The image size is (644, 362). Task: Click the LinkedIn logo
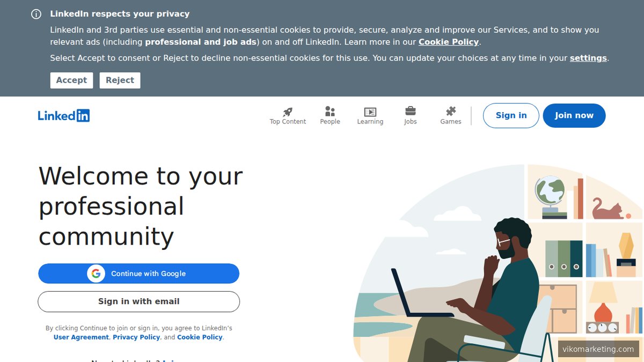[64, 114]
